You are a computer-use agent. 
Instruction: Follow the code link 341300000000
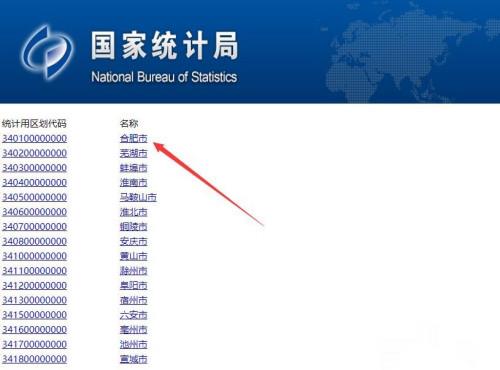[35, 300]
